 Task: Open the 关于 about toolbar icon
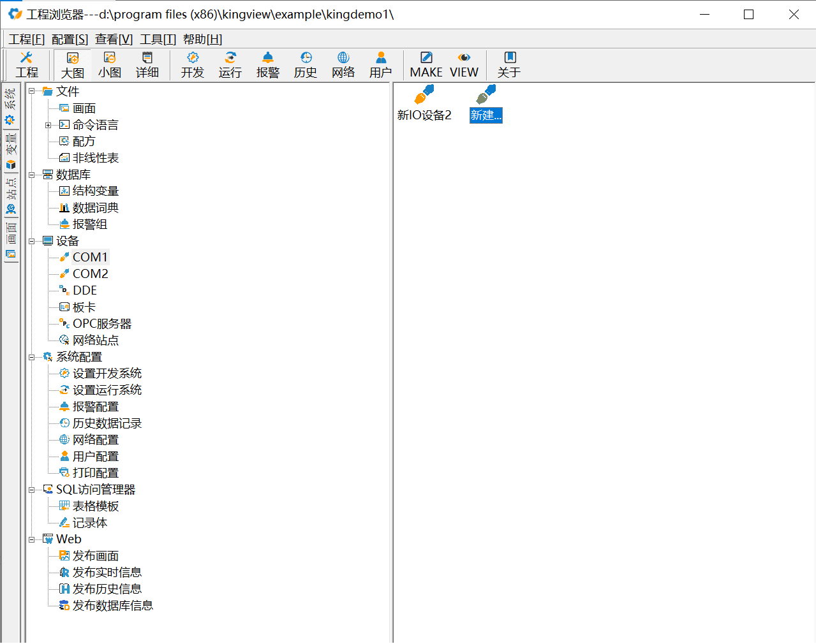(509, 65)
